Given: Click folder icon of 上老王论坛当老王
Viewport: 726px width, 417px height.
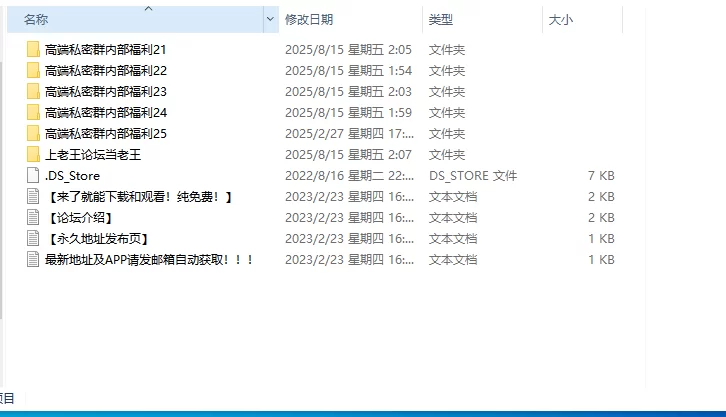Looking at the screenshot, I should (x=33, y=155).
